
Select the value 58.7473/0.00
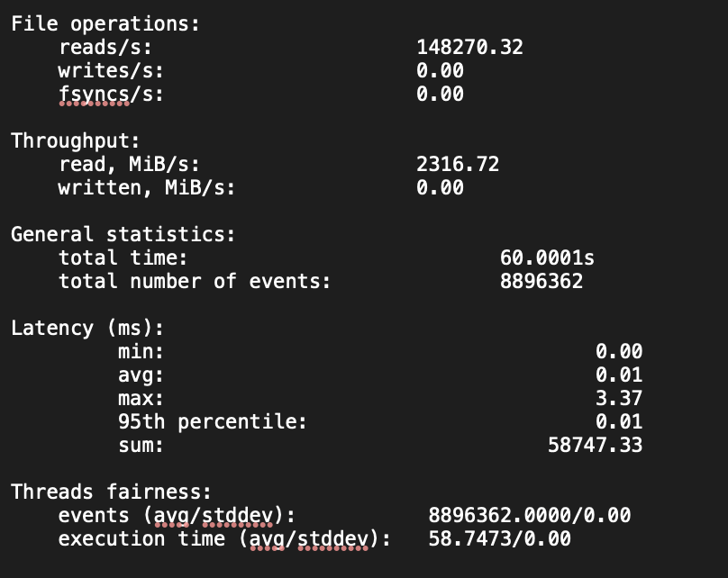tap(500, 538)
